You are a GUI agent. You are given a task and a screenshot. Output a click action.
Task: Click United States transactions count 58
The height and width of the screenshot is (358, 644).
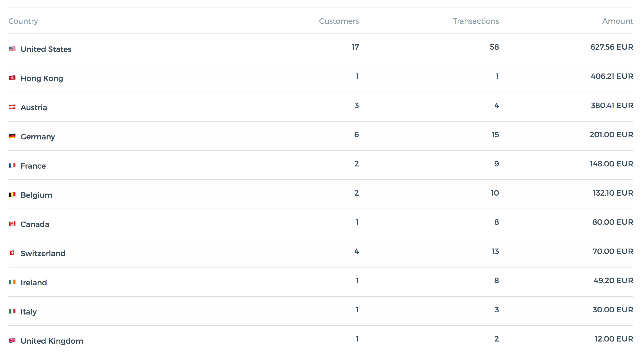pos(494,47)
